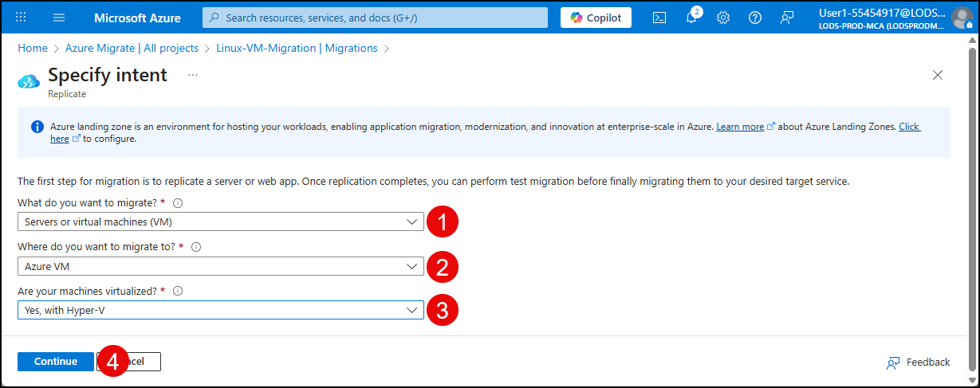Viewport: 980px width, 388px height.
Task: Click the 'Specify intent' heading
Action: [108, 75]
